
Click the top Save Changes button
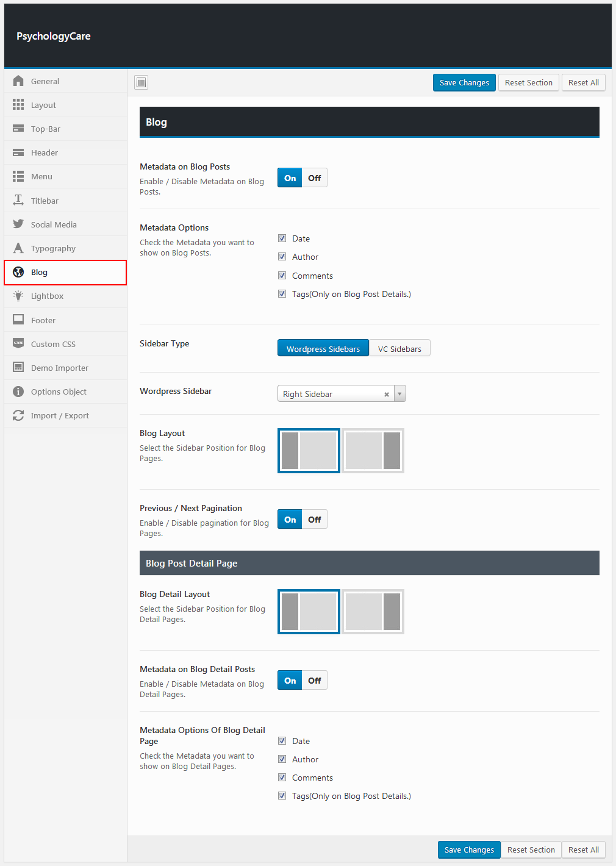coord(464,83)
